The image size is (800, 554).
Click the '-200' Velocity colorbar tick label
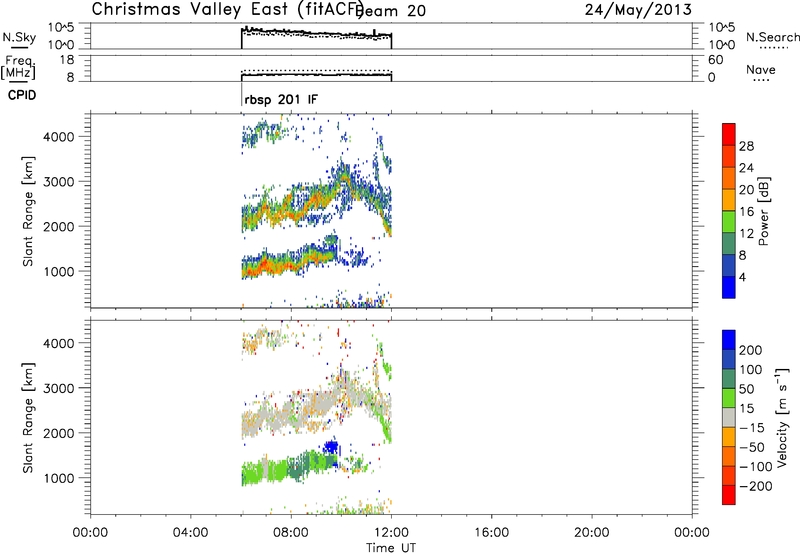click(x=756, y=486)
